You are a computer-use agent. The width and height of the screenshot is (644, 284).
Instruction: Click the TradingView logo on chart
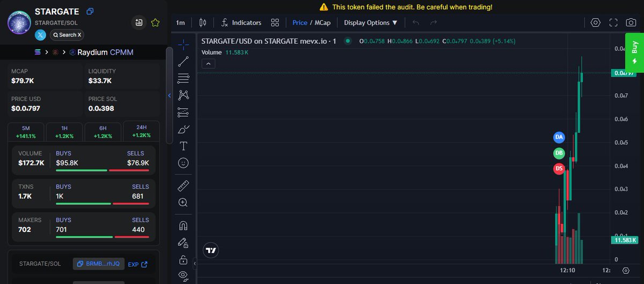(211, 250)
